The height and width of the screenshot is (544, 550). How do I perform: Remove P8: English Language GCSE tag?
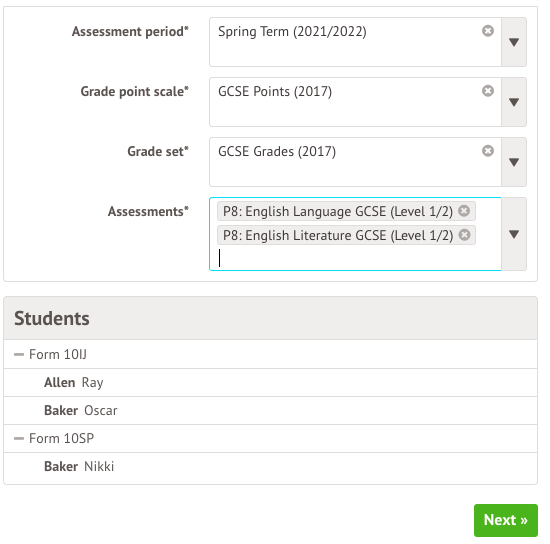tap(464, 211)
